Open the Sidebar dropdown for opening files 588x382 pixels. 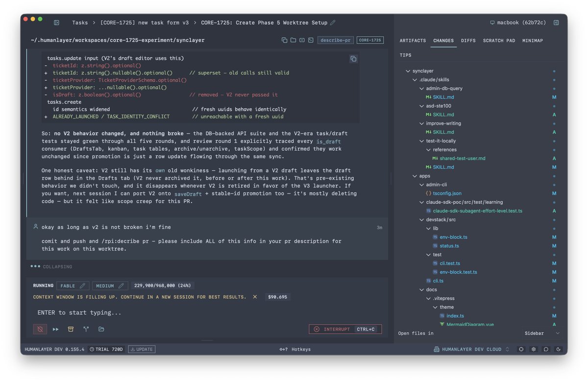(541, 333)
